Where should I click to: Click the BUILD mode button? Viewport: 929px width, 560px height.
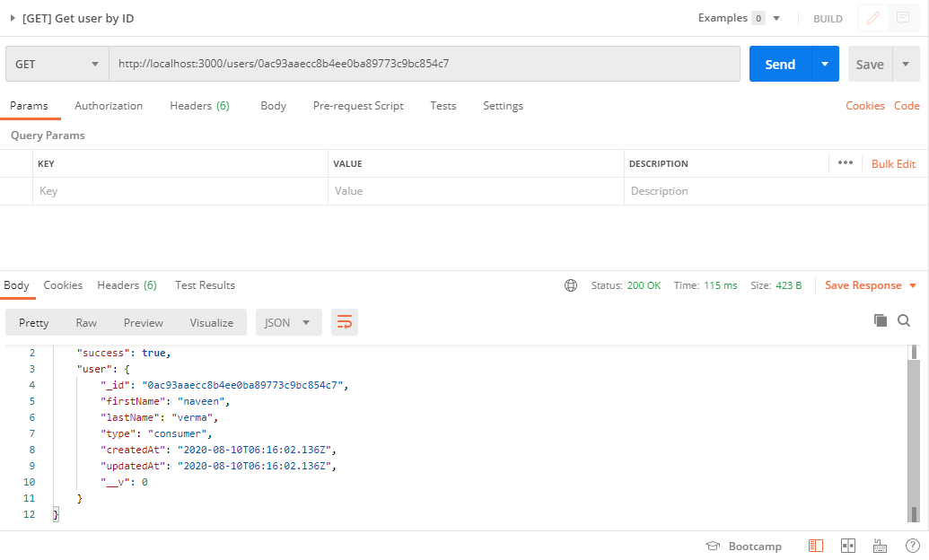tap(828, 19)
